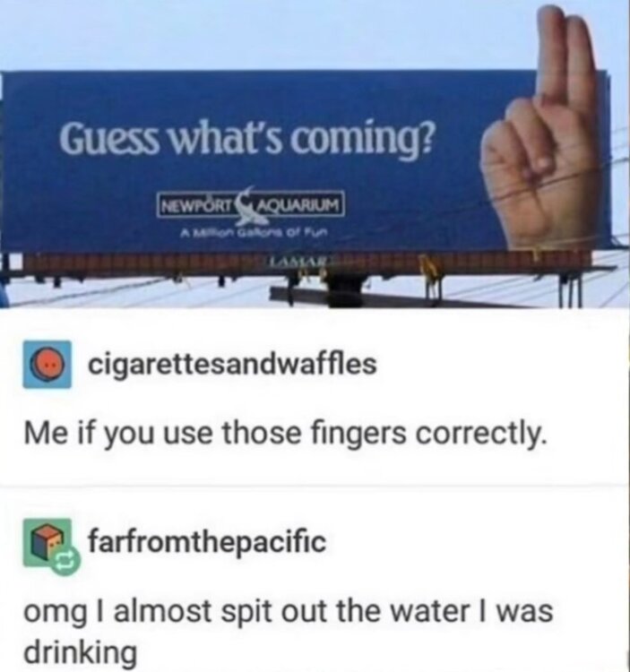Select the "Me if you use those fingers correctly." comment
The image size is (630, 672).
[x=286, y=434]
